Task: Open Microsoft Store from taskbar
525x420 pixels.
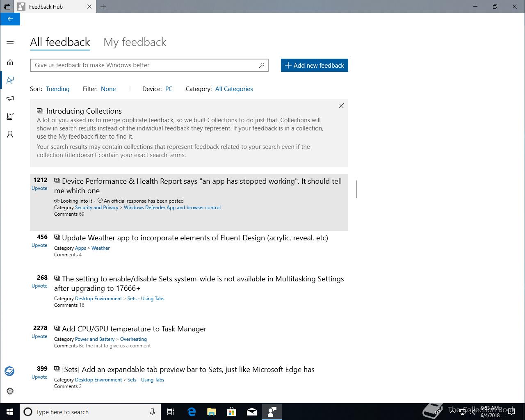Action: [232, 412]
